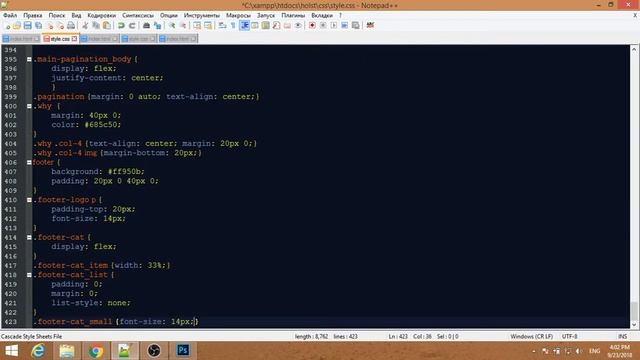Toggle the file monitoring eye icon
This screenshot has height=360, width=640.
coord(298,25)
